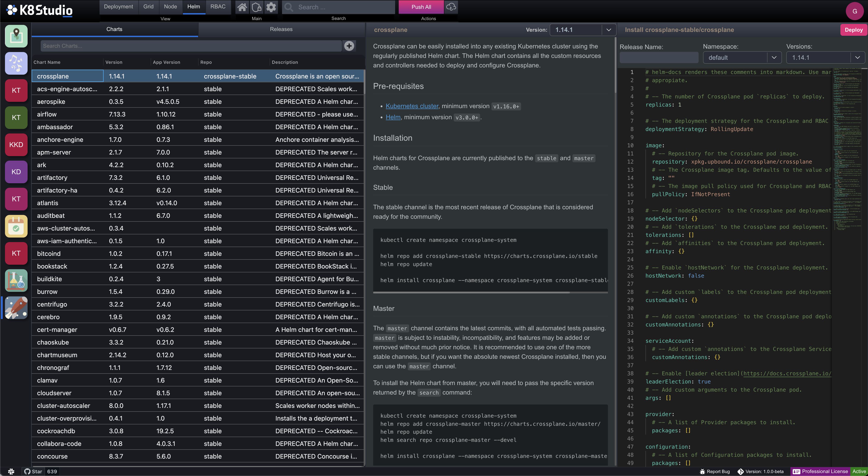Click the Deploy button
Screen dimensions: 868x476
click(854, 30)
